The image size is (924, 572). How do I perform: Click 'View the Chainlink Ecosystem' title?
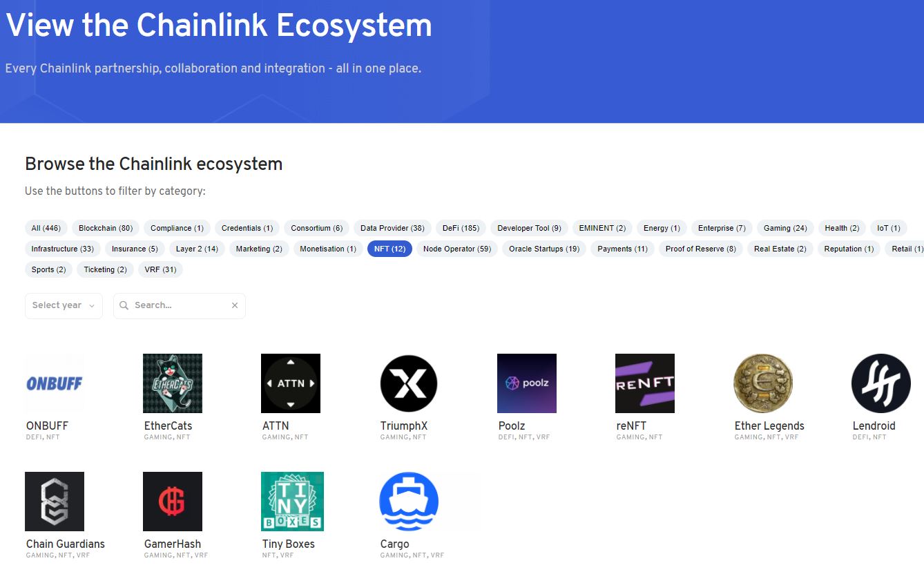click(x=219, y=26)
